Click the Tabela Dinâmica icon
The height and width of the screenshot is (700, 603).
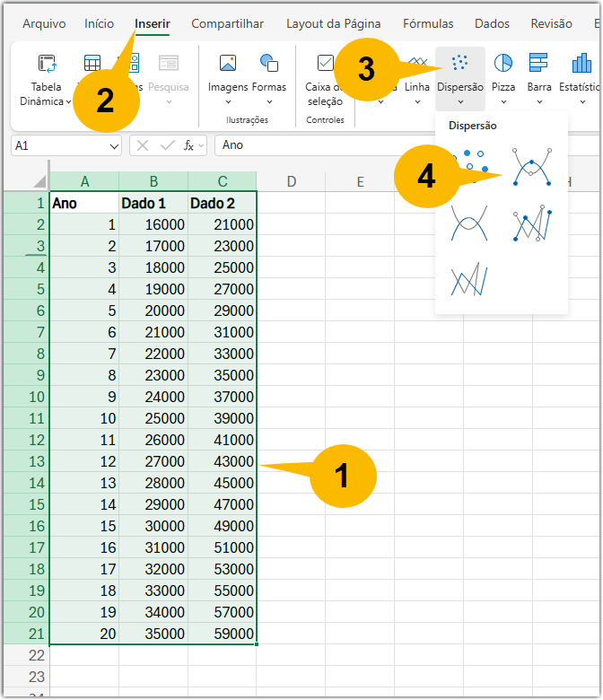(47, 63)
